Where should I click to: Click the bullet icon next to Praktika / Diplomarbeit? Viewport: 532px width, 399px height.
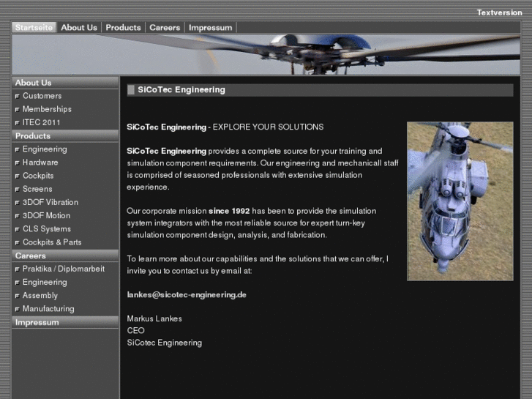pos(18,269)
